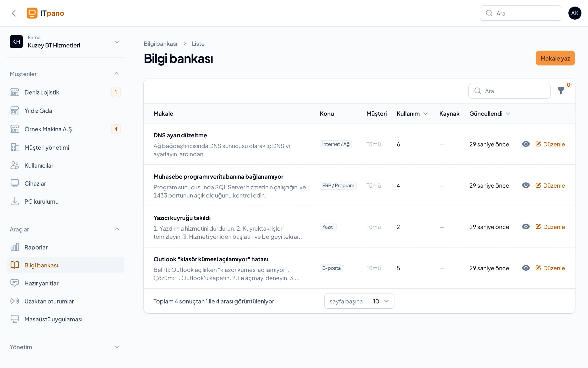The image size is (588, 368).
Task: Open Muhasebe programı veritabanına bağlanamıyor title
Action: (x=218, y=177)
